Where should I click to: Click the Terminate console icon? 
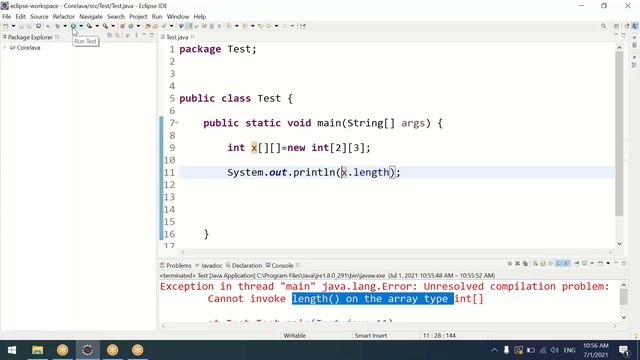click(x=510, y=264)
